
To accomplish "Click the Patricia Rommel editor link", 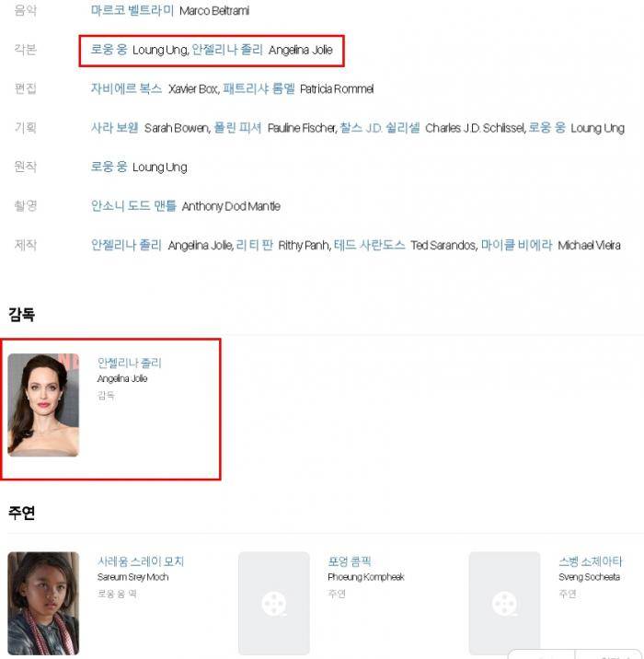I will 259,88.
